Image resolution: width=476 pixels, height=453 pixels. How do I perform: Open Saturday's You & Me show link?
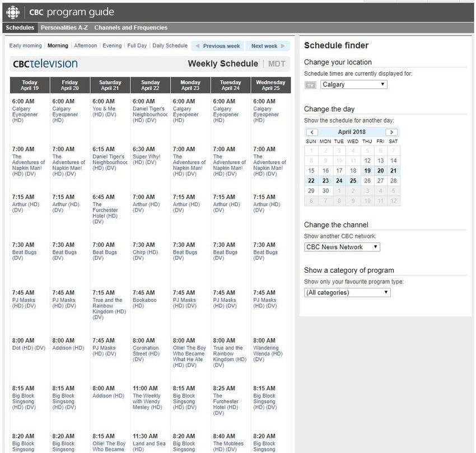pyautogui.click(x=104, y=111)
